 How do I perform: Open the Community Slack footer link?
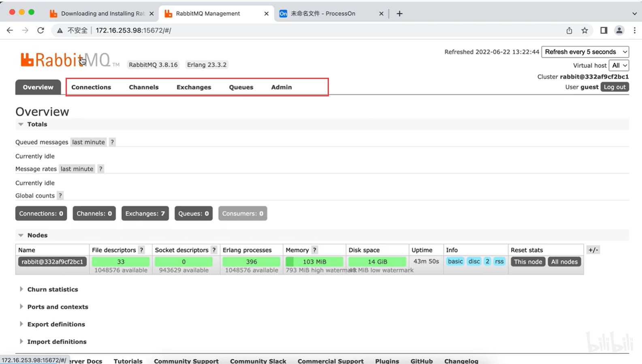[258, 361]
